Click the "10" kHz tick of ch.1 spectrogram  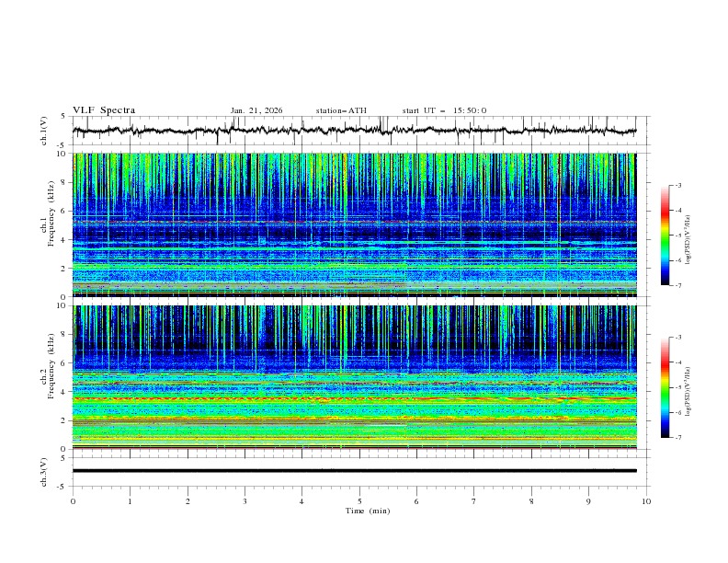click(61, 154)
